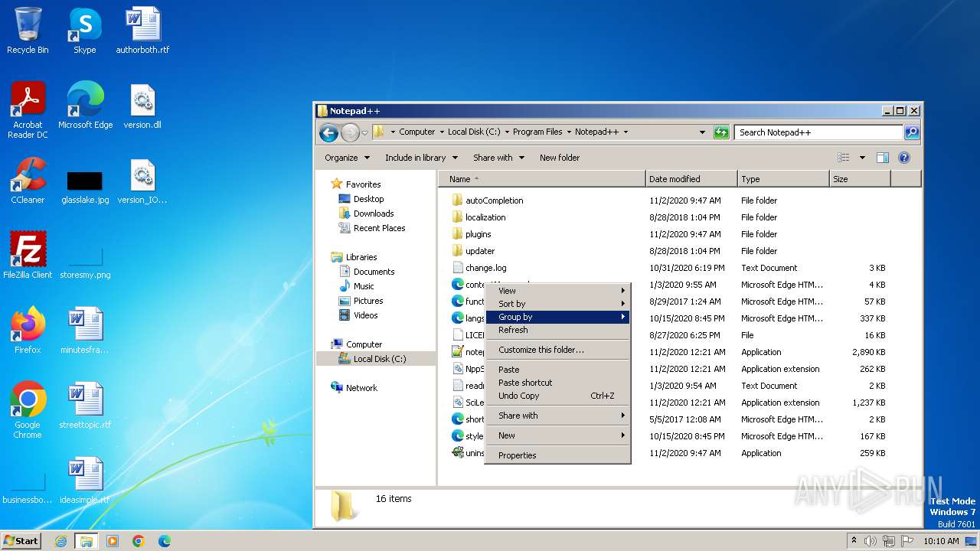
Task: Click the Chrome taskbar icon
Action: point(139,541)
